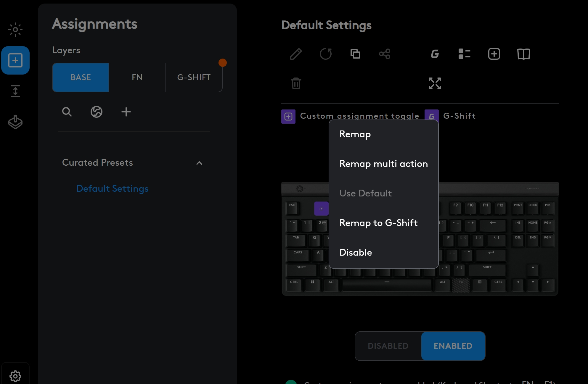Click the purple highlighted key on keyboard
The width and height of the screenshot is (588, 384).
click(321, 209)
